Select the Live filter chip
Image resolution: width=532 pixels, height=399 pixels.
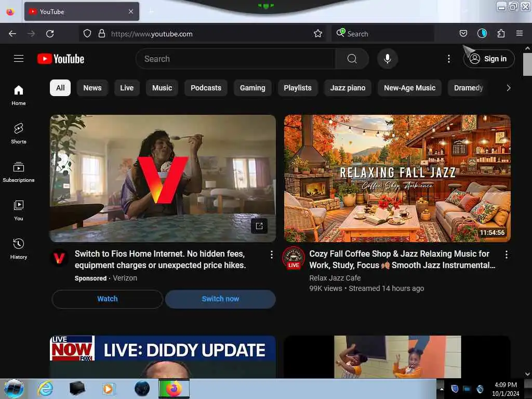pyautogui.click(x=127, y=88)
